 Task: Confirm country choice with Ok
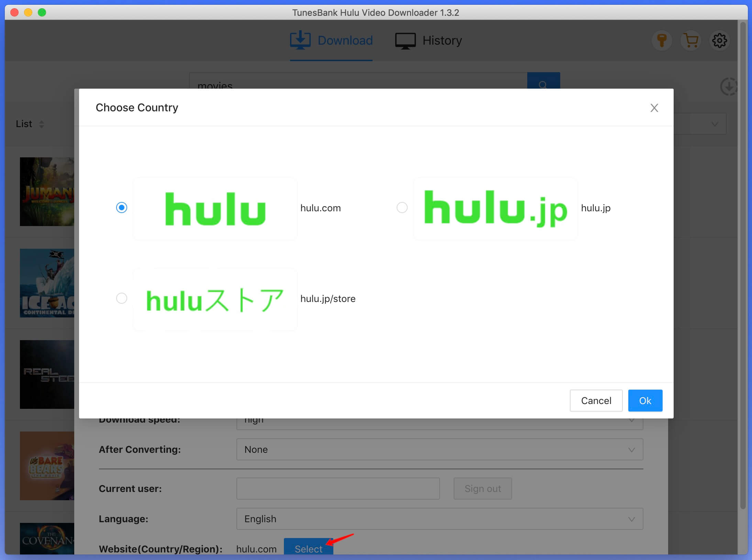645,401
